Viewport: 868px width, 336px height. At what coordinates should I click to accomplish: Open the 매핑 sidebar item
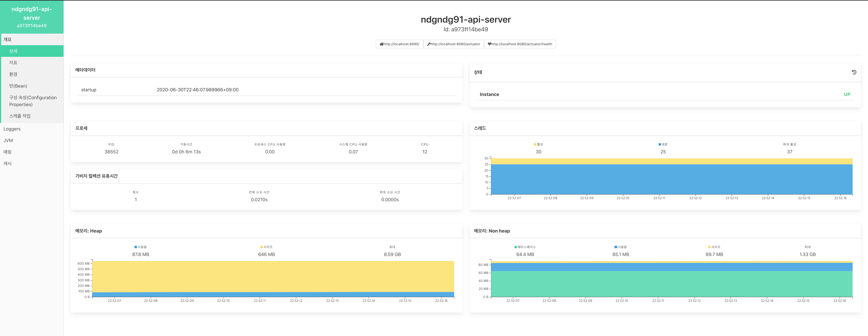7,152
